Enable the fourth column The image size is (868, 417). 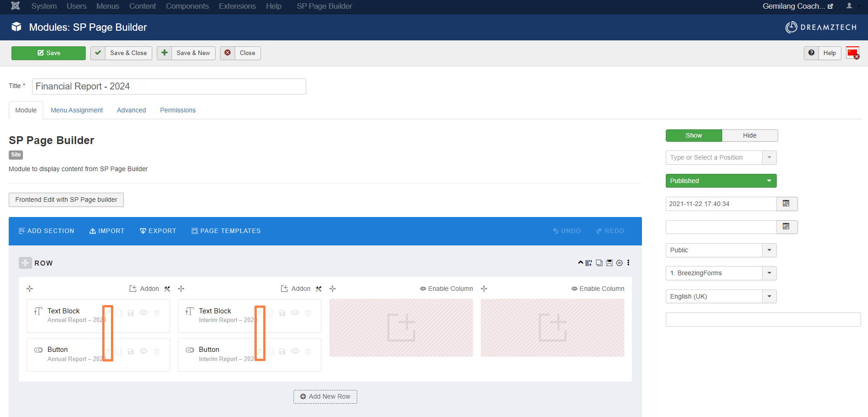[x=597, y=289]
